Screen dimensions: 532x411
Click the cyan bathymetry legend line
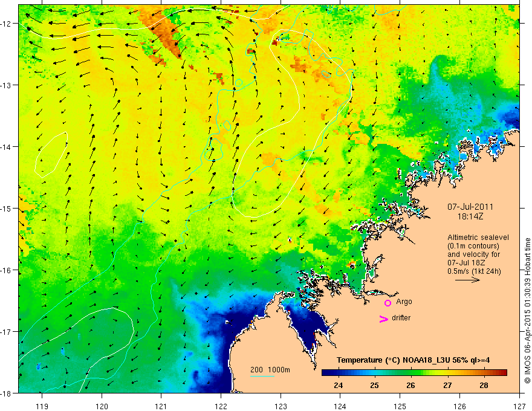262,377
